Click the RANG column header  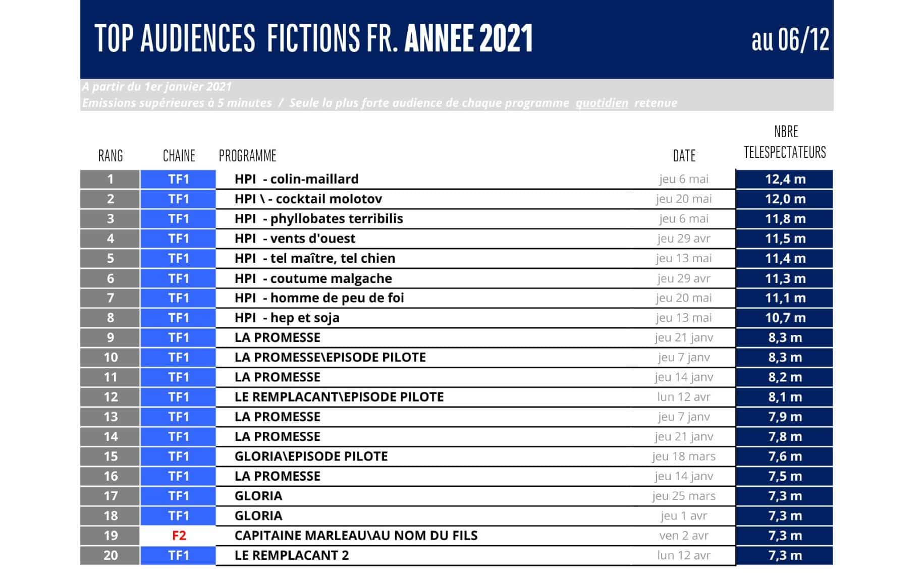coord(111,155)
